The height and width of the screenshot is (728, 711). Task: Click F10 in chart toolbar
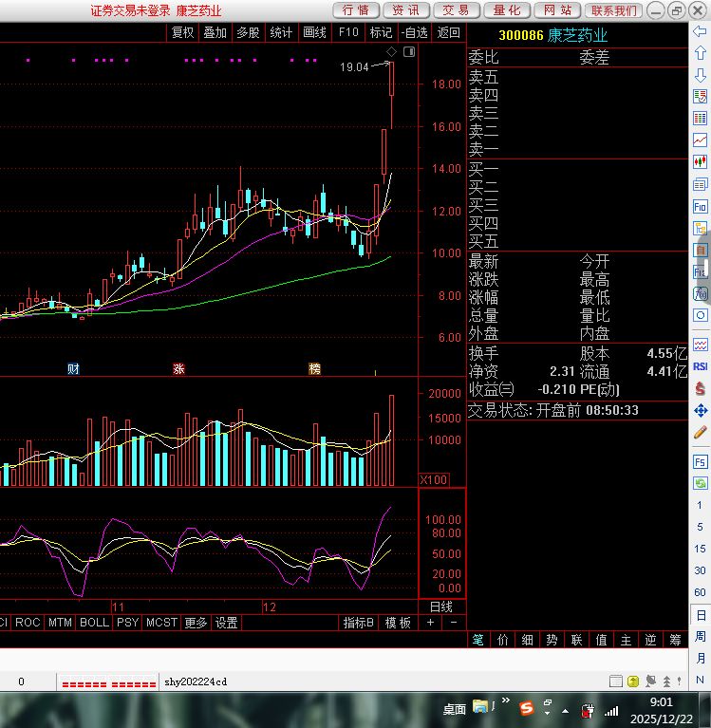[348, 32]
